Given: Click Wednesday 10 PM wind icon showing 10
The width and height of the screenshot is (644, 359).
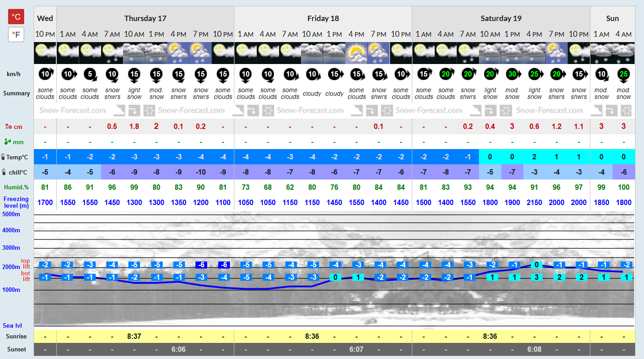Looking at the screenshot, I should (45, 74).
